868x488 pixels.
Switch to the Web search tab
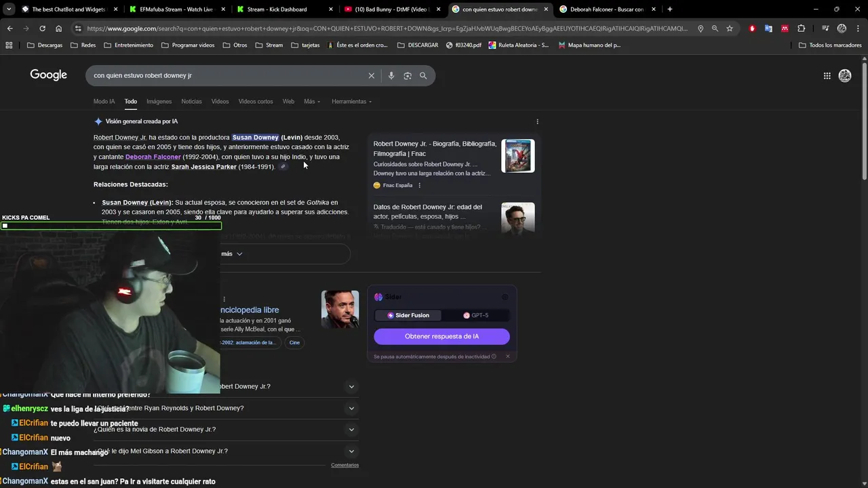[288, 102]
